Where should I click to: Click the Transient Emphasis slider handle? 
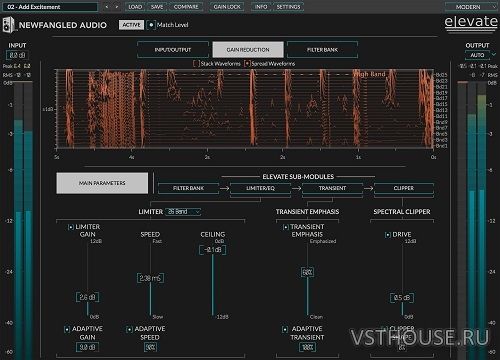pyautogui.click(x=307, y=272)
